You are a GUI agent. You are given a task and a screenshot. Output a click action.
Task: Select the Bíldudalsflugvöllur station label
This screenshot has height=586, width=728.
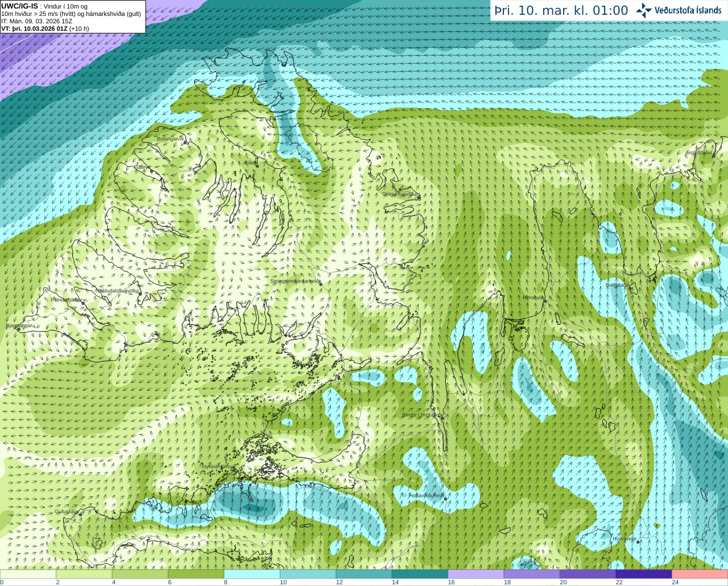tap(119, 291)
